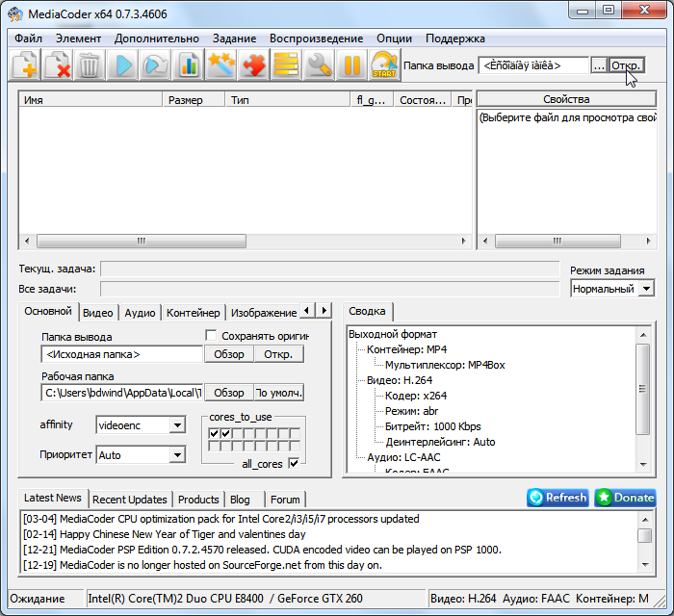Open the Файл menu
The width and height of the screenshot is (674, 616).
pos(28,38)
